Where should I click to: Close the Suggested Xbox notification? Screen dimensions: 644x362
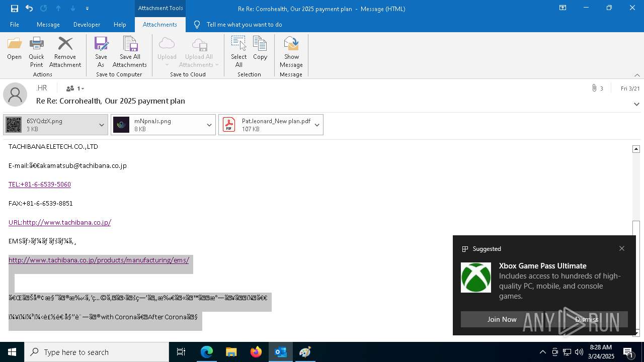pos(622,248)
